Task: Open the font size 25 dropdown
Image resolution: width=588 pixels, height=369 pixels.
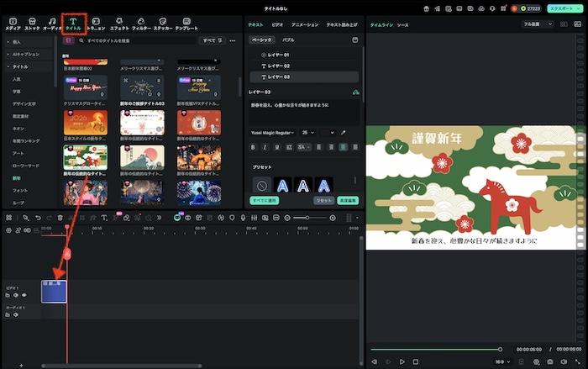Action: 308,133
